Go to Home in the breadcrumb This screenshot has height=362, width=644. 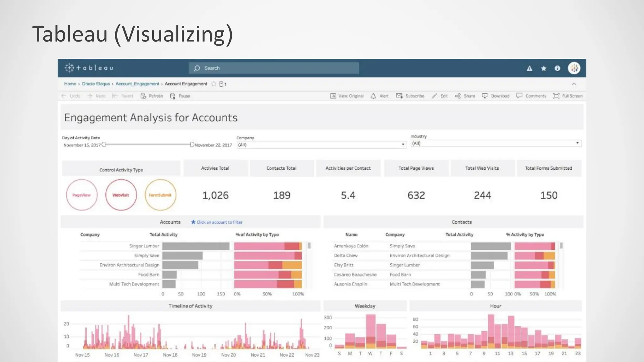tap(70, 84)
